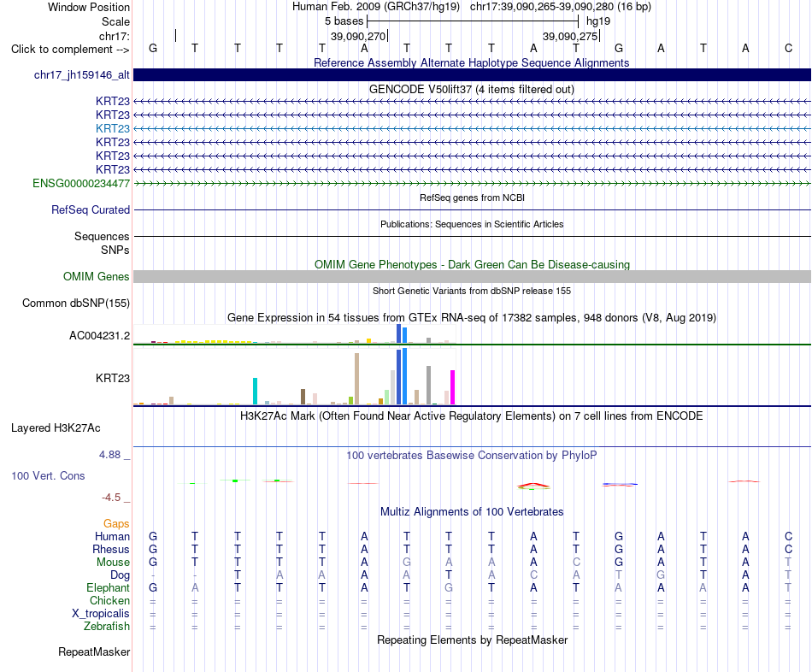Click the 'Zebrafish' species alignment label

tap(107, 627)
